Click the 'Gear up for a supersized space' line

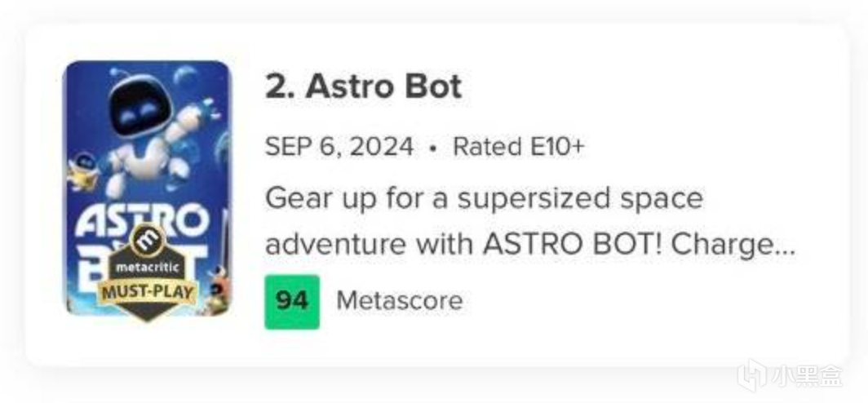[484, 198]
